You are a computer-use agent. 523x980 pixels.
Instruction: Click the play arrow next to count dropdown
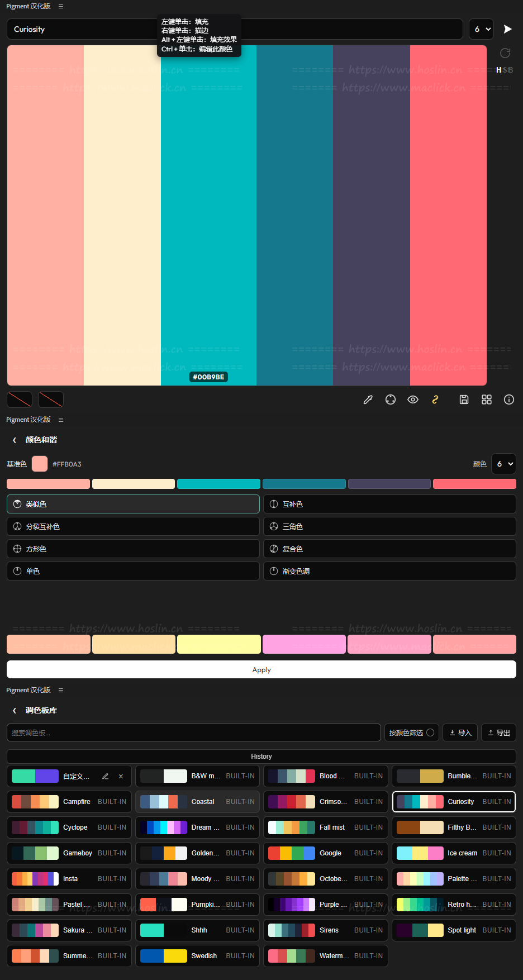[507, 29]
